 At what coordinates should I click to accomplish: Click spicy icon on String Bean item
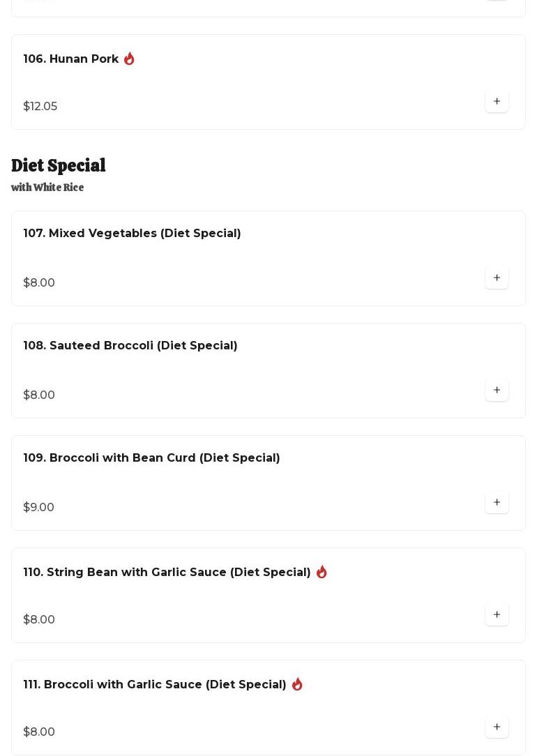[322, 572]
